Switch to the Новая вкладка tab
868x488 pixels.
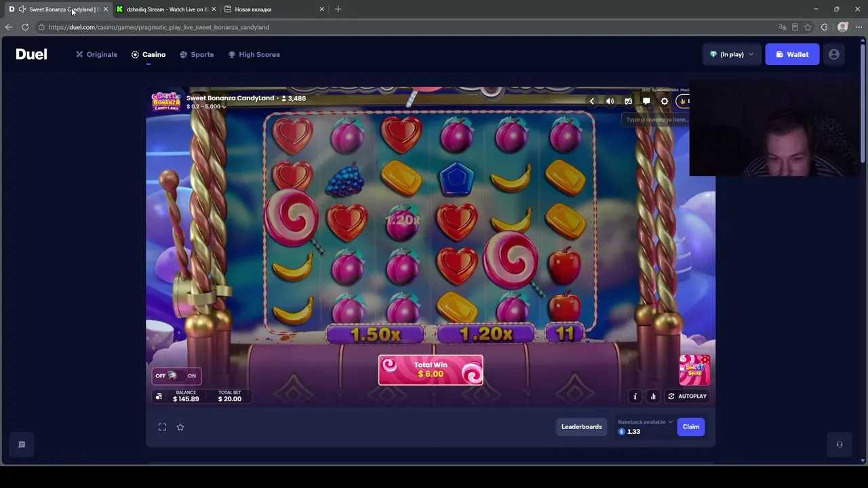tap(274, 9)
